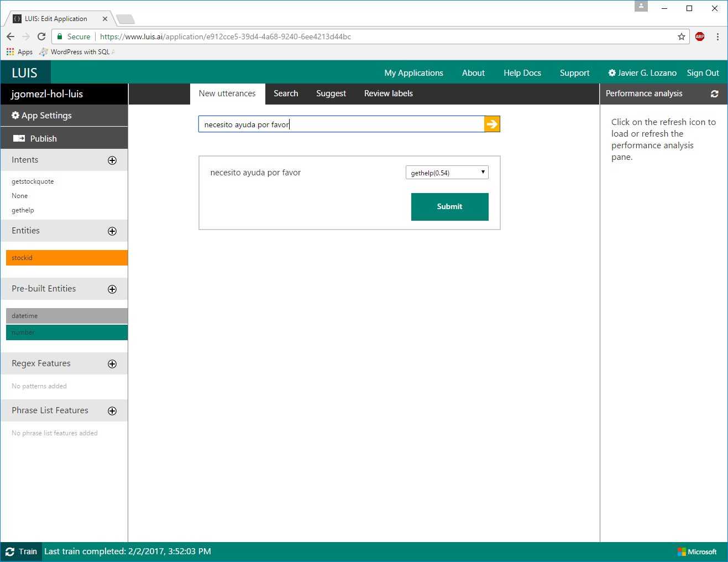Click the Last train completed status text

pos(128,551)
